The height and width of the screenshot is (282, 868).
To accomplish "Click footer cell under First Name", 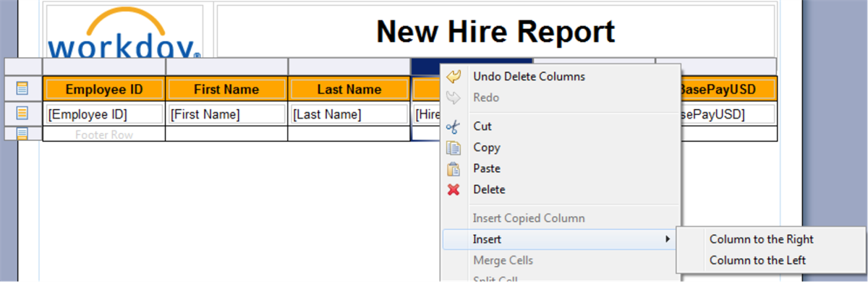I will coord(226,134).
